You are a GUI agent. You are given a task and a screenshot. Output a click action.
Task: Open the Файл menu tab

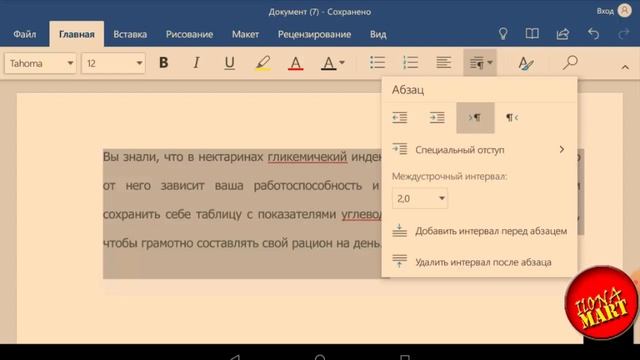tap(24, 34)
